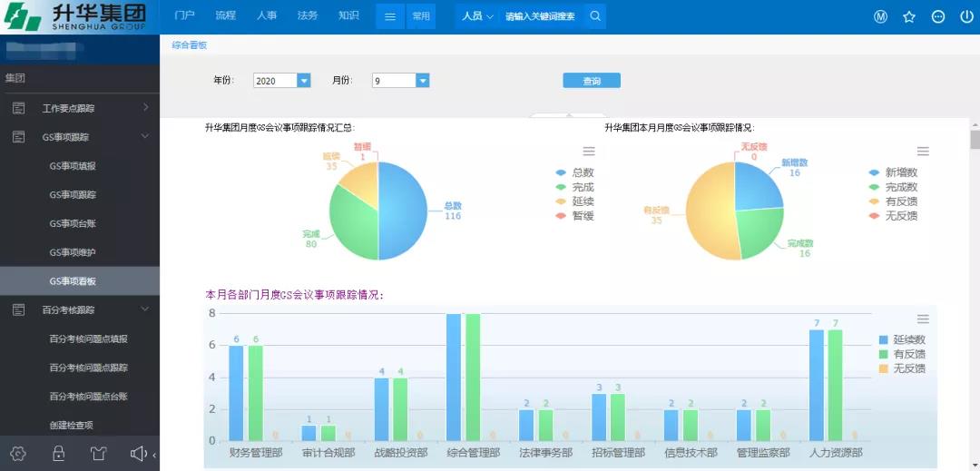
Task: Open settings gear in sidebar footer
Action: pos(19,454)
